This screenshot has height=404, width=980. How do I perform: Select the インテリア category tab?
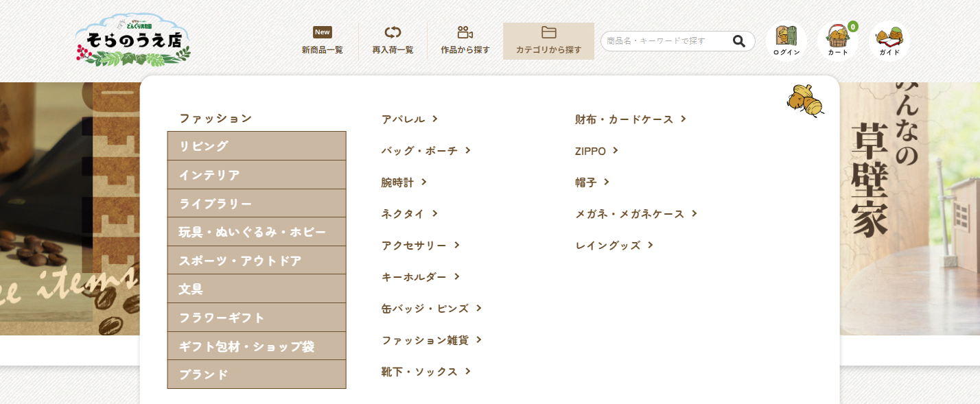click(x=257, y=175)
